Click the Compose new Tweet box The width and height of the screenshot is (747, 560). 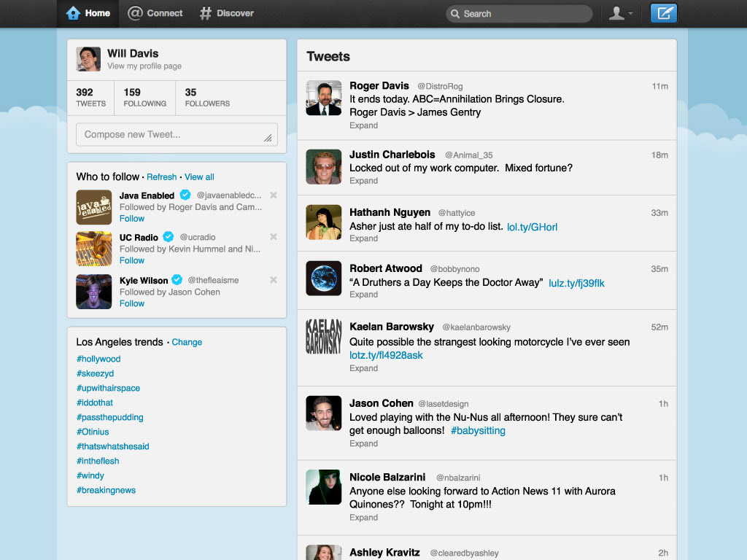pos(177,134)
